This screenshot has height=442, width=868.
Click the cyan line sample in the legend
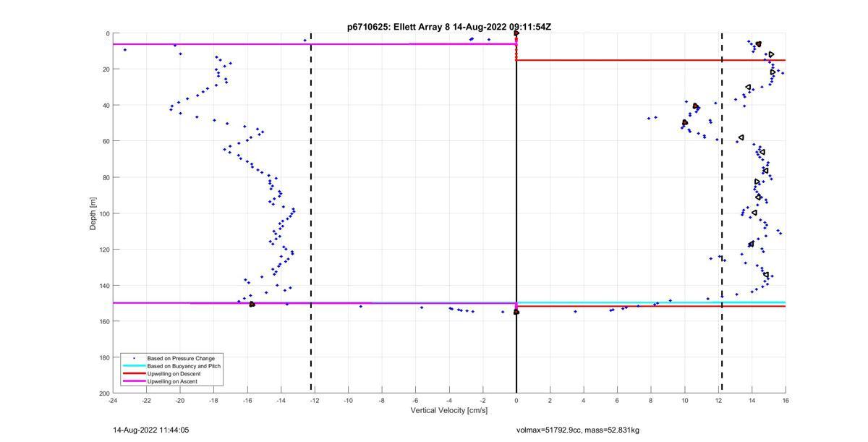[134, 366]
